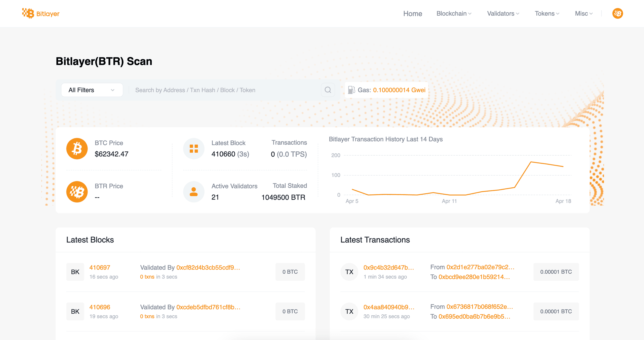Image resolution: width=644 pixels, height=340 pixels.
Task: Click the 0 BTC reward badge for block 410696
Action: tap(290, 311)
